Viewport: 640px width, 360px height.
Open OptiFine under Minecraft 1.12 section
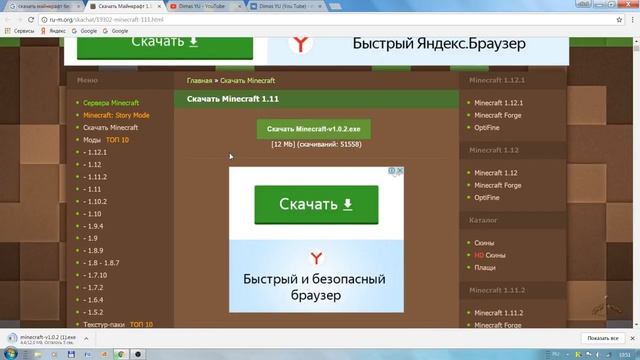tap(487, 198)
